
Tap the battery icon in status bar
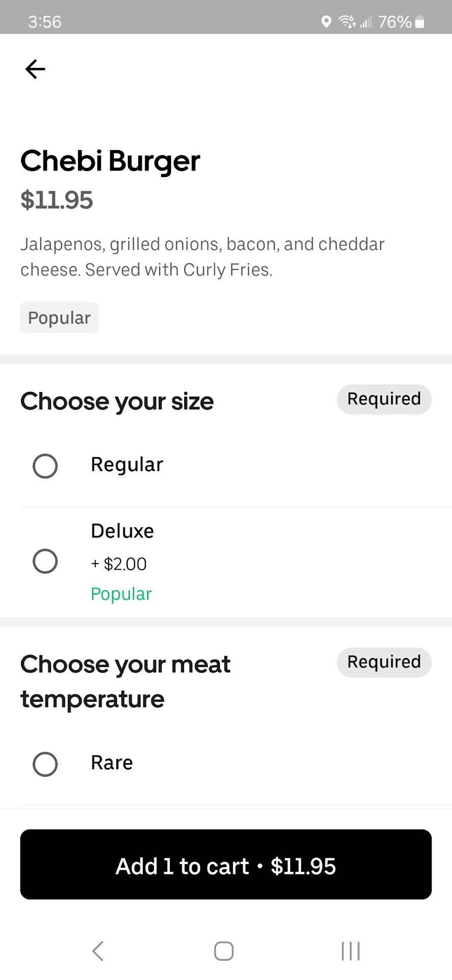tap(419, 22)
